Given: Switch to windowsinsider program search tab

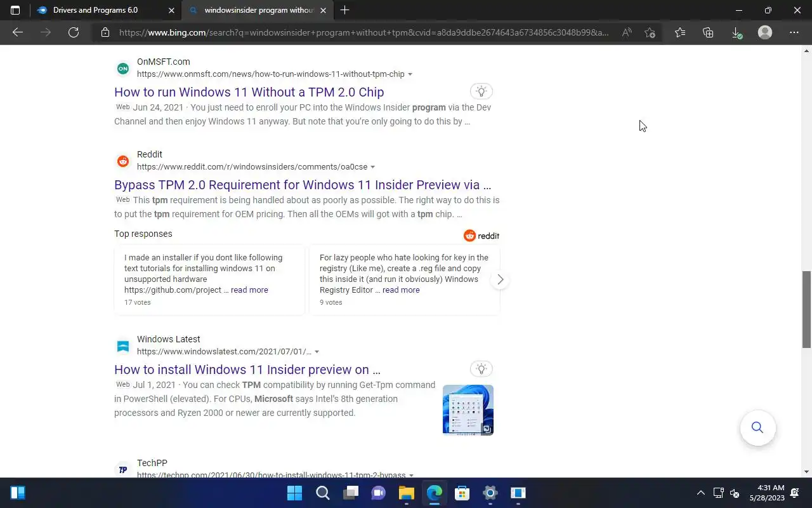Looking at the screenshot, I should pyautogui.click(x=259, y=10).
